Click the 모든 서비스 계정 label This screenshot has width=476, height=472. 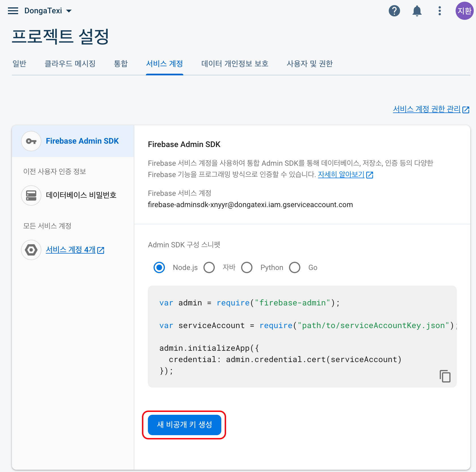pyautogui.click(x=47, y=226)
